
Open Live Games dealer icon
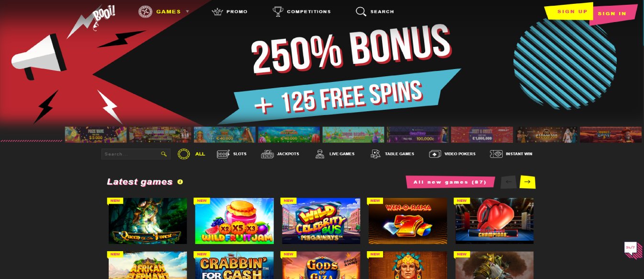(320, 154)
